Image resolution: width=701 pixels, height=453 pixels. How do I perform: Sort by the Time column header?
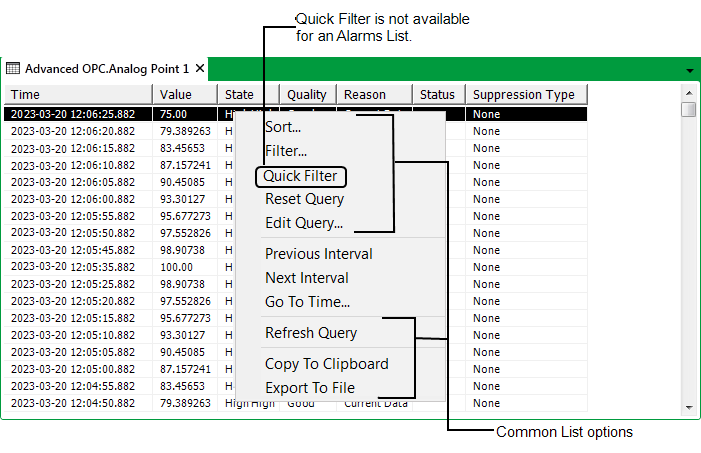pos(78,95)
